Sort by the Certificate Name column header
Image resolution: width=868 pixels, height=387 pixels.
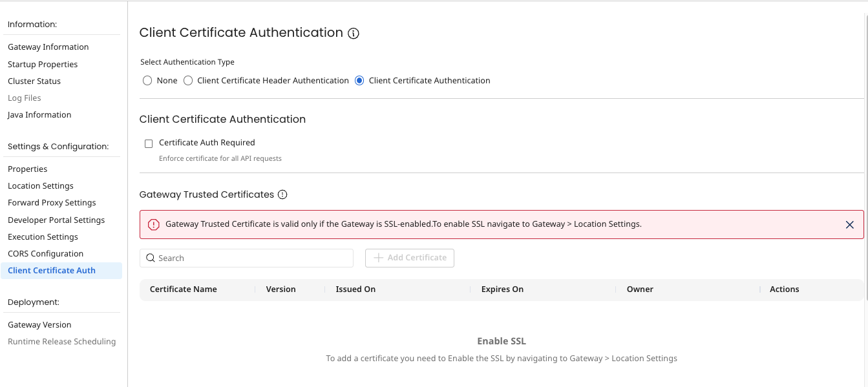(x=184, y=289)
